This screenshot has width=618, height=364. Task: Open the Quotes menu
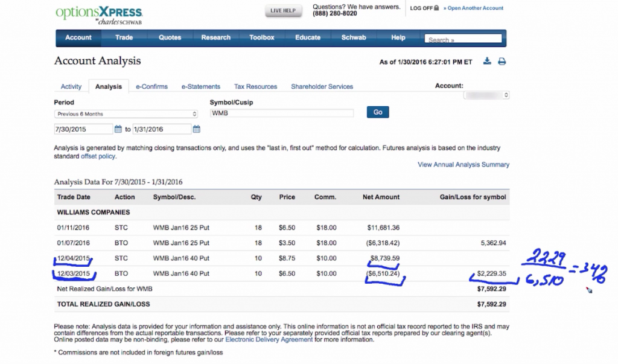coord(170,37)
